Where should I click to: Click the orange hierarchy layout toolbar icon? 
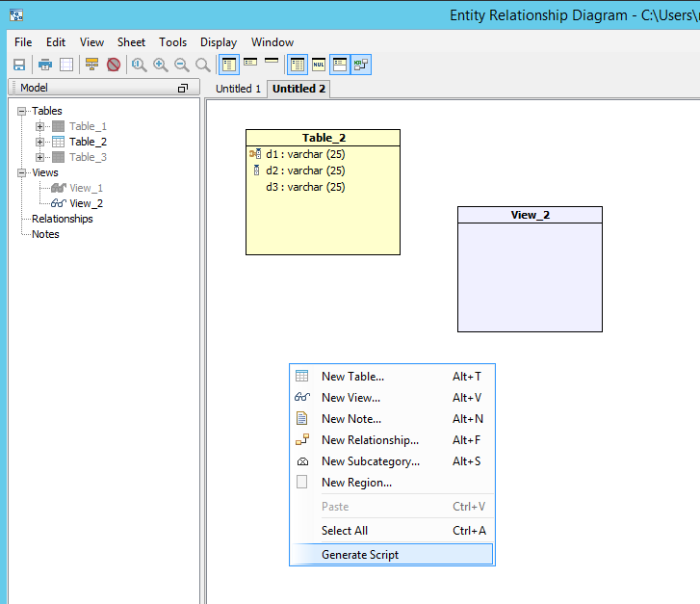tap(92, 65)
